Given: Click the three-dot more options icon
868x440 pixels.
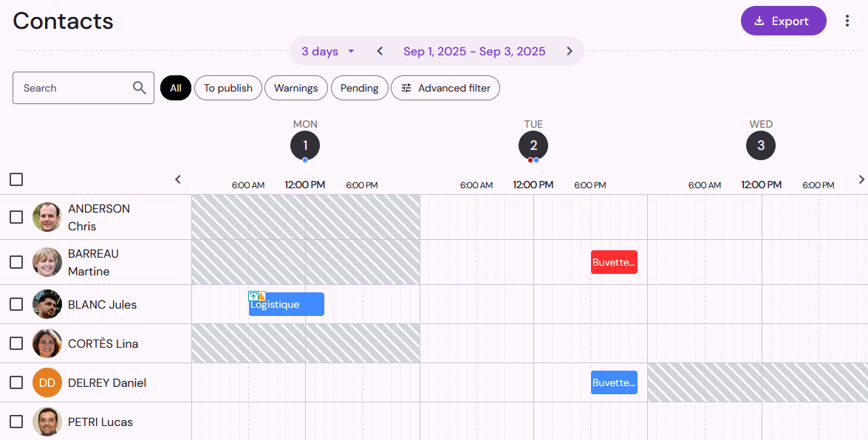Looking at the screenshot, I should (847, 21).
